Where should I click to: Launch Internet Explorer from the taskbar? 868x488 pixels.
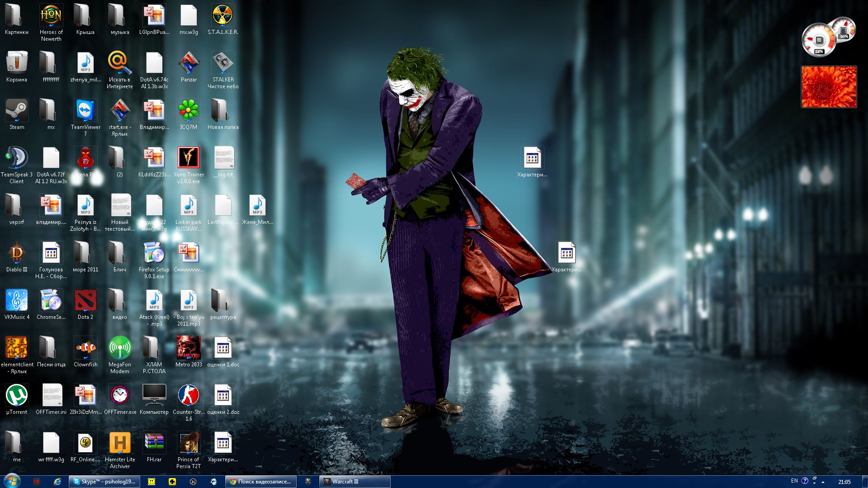(57, 482)
